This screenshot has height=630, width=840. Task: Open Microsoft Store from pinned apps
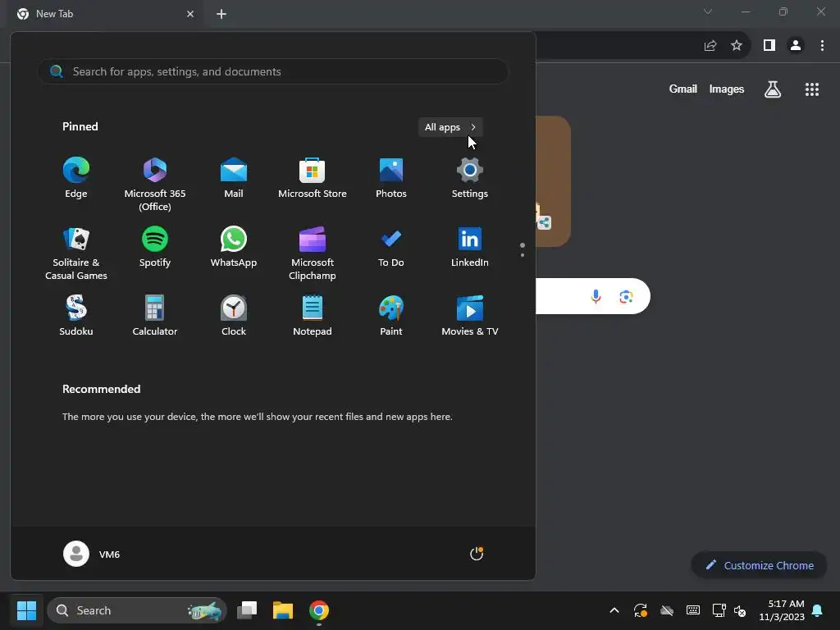pyautogui.click(x=313, y=178)
